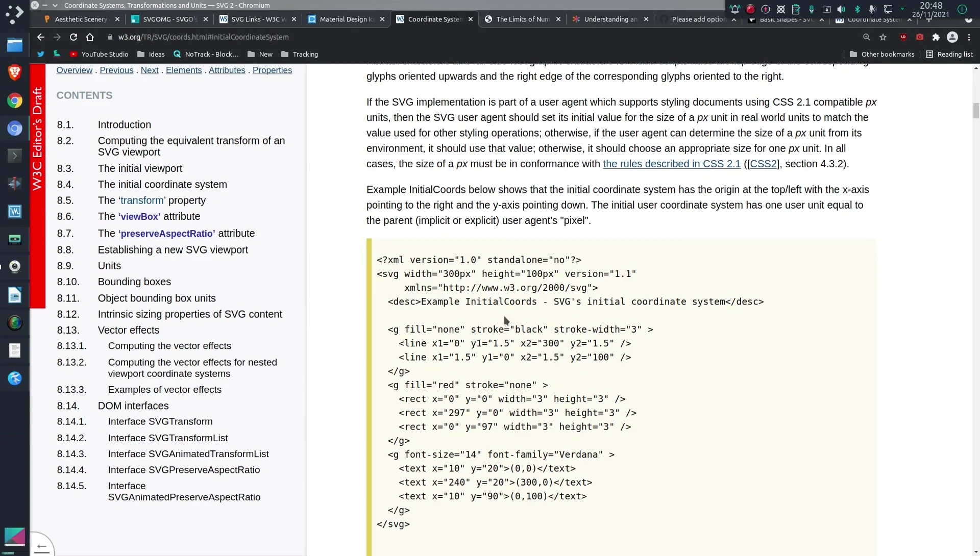Click the Overview navigation link
This screenshot has width=980, height=556.
[75, 70]
